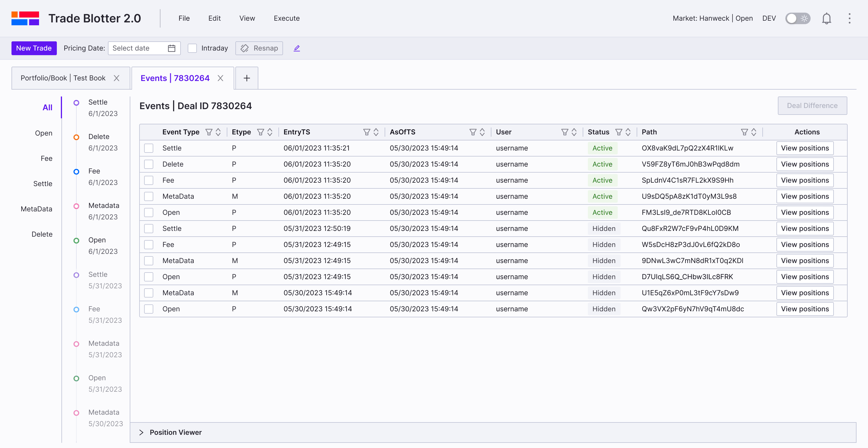This screenshot has height=448, width=868.
Task: Expand the Position Viewer panel
Action: [x=141, y=432]
